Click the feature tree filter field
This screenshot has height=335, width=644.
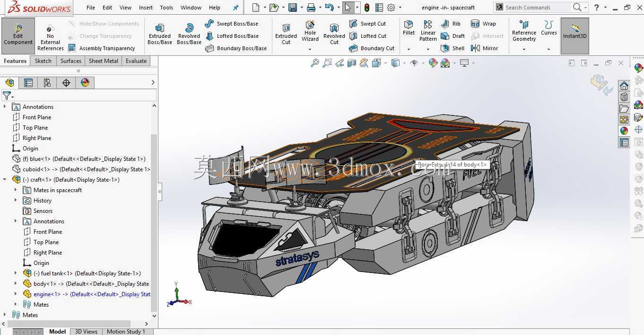coord(85,96)
